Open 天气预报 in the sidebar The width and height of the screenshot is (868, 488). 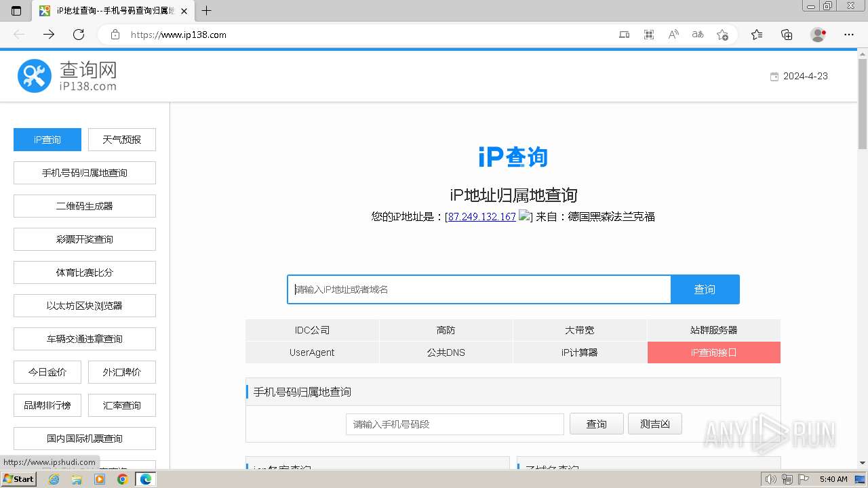[x=122, y=140]
